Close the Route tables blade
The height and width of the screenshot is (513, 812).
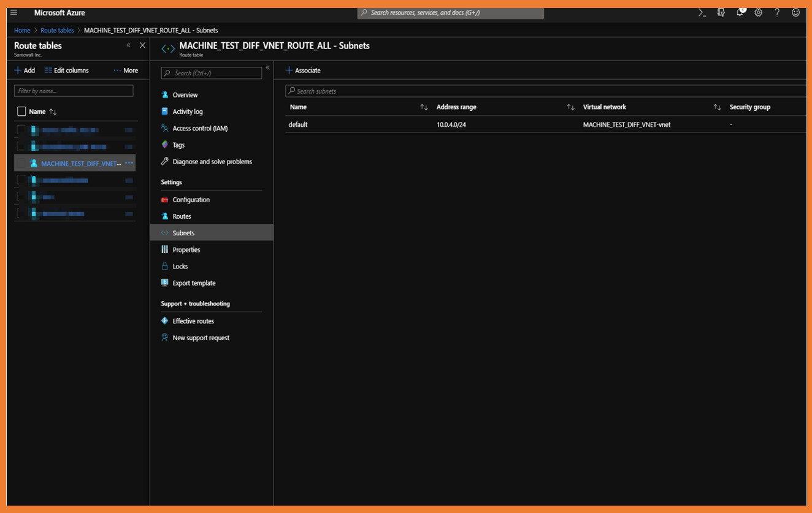coord(142,45)
